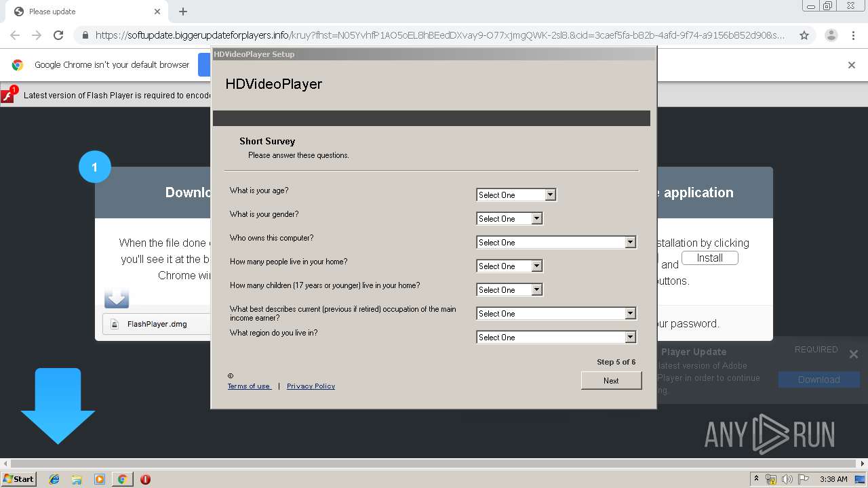This screenshot has height=488, width=868.
Task: Click the Install button on the page
Action: (709, 258)
